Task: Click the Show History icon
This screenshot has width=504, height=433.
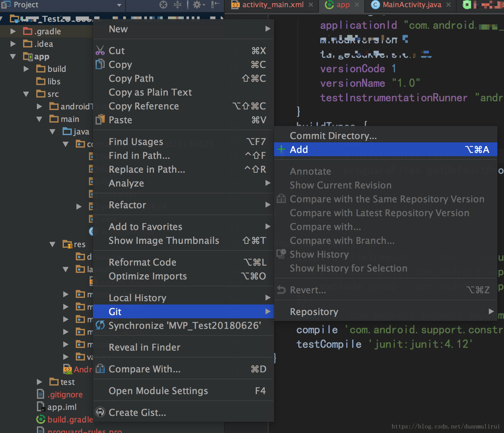Action: pos(281,254)
